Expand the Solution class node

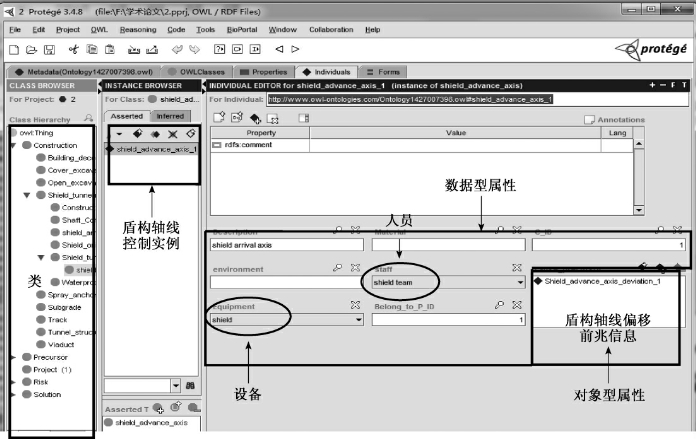coord(13,395)
